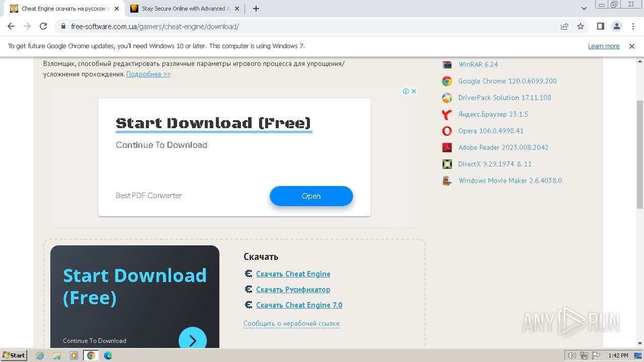Screen dimensions: 644x362
Task: Open DriverPack Solution 17.11.108 link
Action: tap(505, 98)
